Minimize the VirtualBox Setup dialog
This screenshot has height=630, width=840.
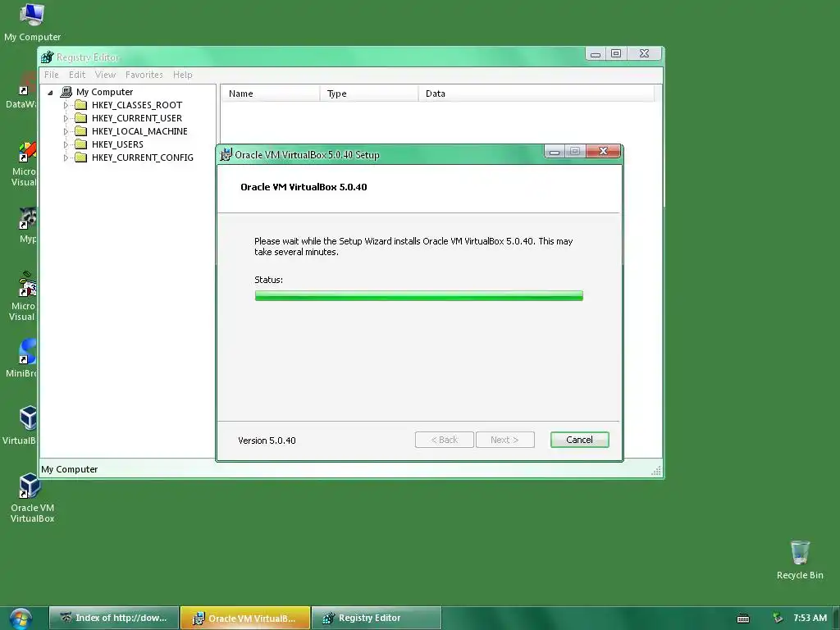tap(555, 152)
